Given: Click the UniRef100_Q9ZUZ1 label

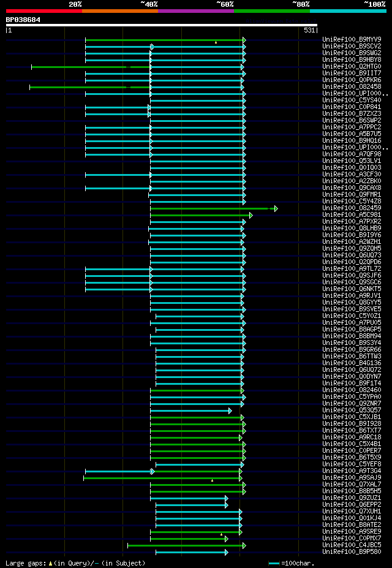Looking at the screenshot, I should click(352, 498).
